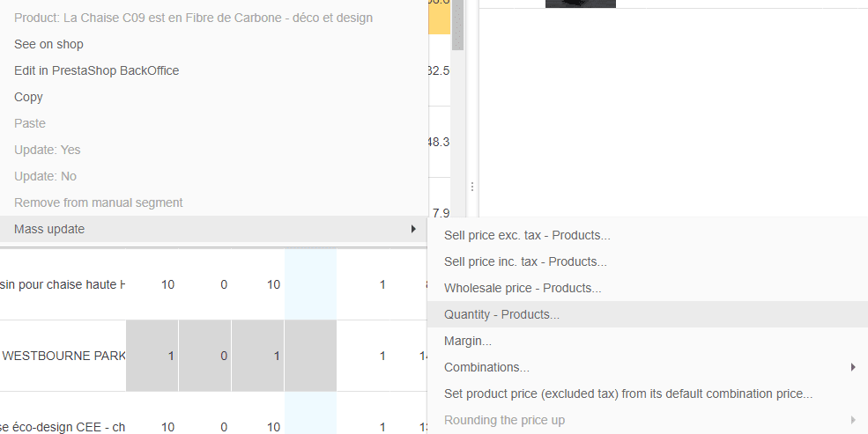The width and height of the screenshot is (868, 434).
Task: Open the Mass update submenu
Action: click(x=49, y=229)
